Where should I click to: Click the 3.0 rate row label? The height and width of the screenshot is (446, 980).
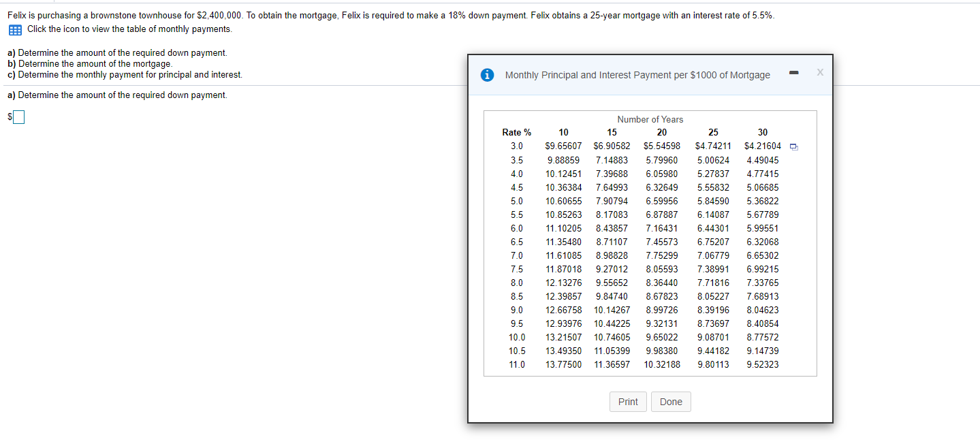click(517, 146)
